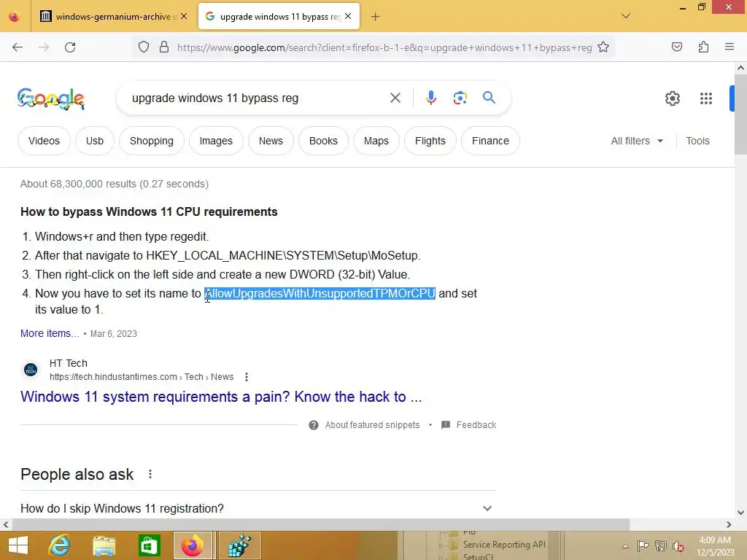This screenshot has height=560, width=747.
Task: Open Flights results
Action: (430, 141)
